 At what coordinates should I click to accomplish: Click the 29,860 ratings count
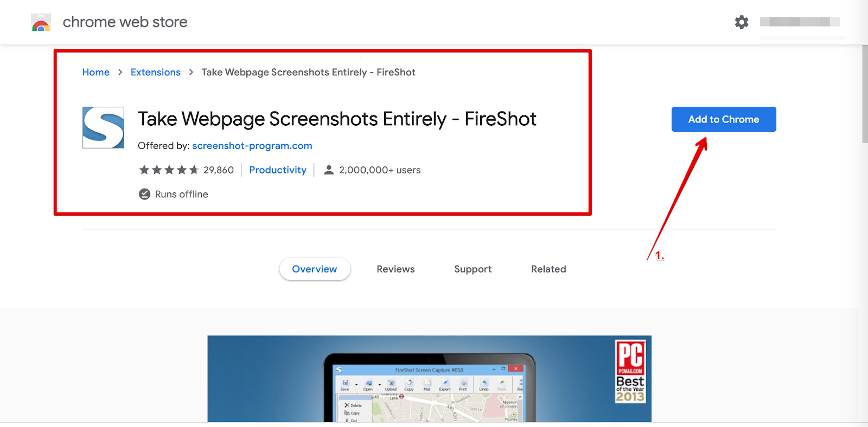pos(219,170)
